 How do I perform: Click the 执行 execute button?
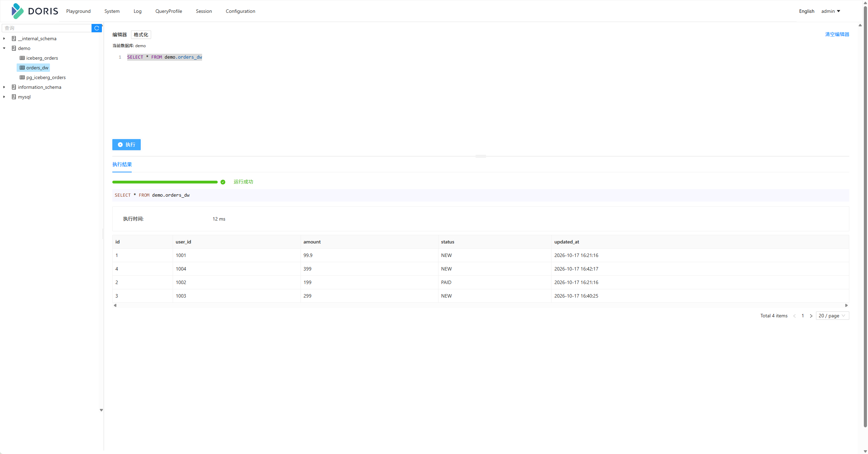(127, 145)
